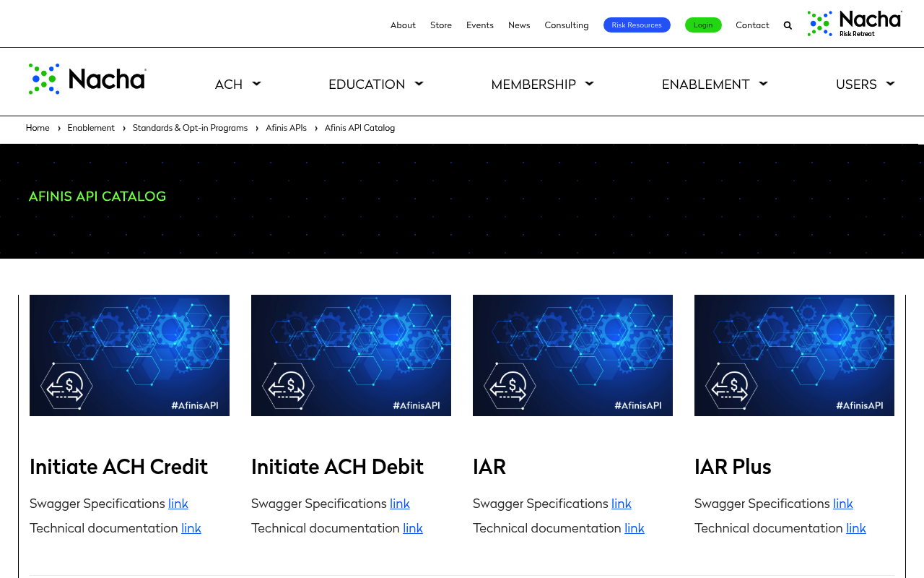Open Swagger Specifications link for IAR
This screenshot has height=578, width=924.
[x=622, y=504]
